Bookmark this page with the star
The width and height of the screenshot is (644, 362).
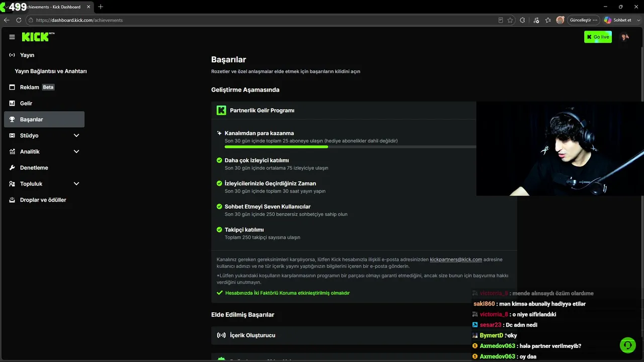(510, 20)
